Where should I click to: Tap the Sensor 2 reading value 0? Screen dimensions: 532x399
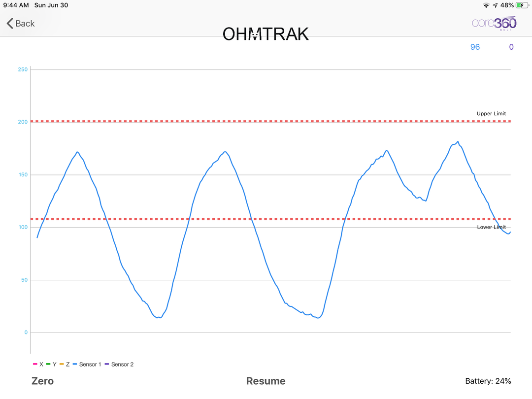(x=511, y=47)
